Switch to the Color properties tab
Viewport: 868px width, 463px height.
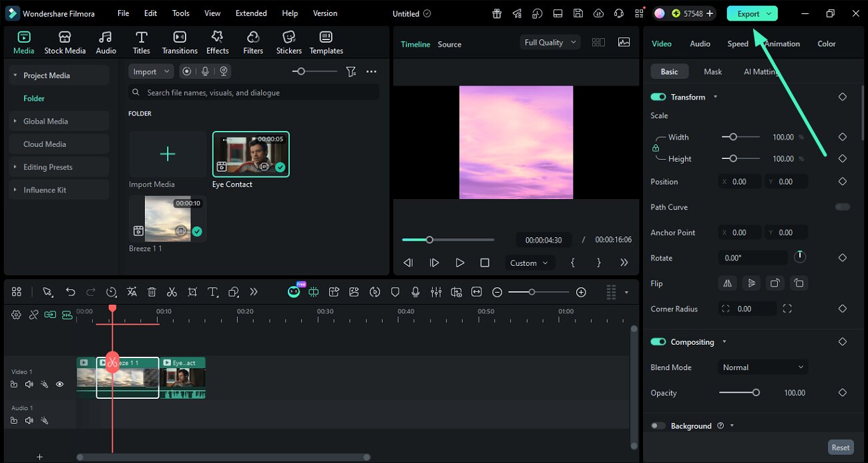[x=827, y=43]
